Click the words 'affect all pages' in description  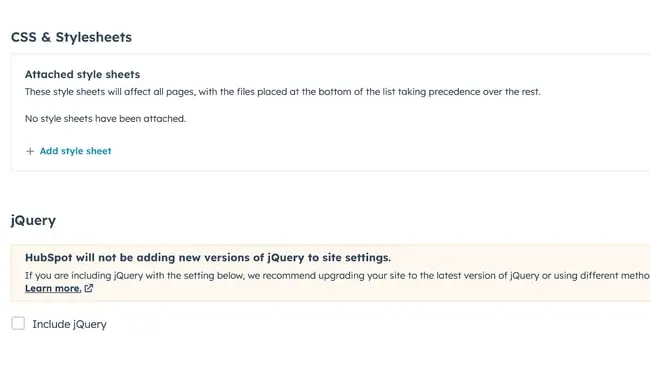pos(160,92)
